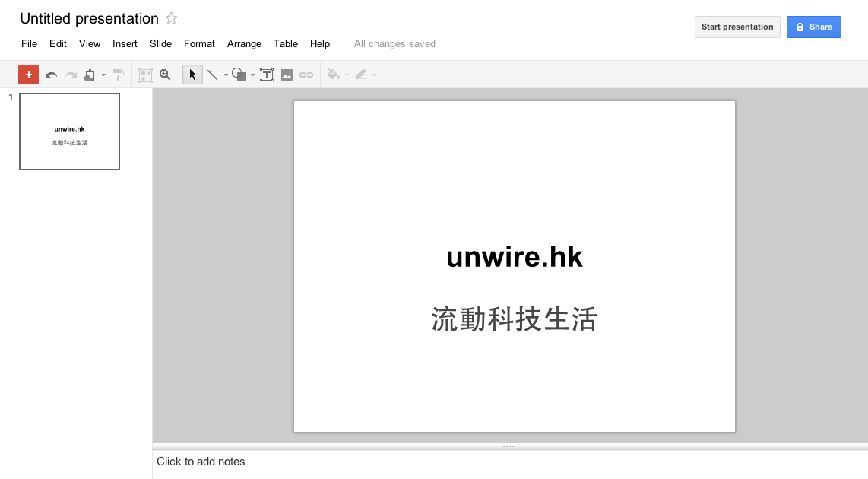Star this presentation as a favorite
Image resolution: width=868 pixels, height=479 pixels.
coord(172,18)
